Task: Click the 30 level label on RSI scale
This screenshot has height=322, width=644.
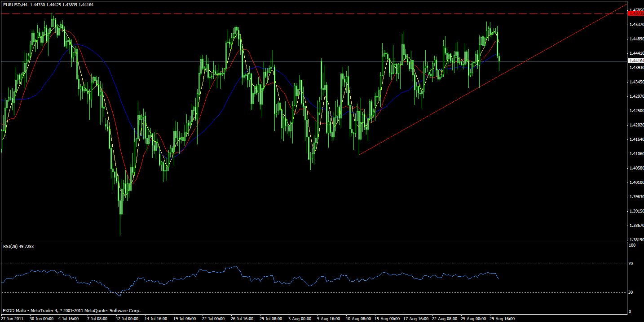Action: [631, 292]
